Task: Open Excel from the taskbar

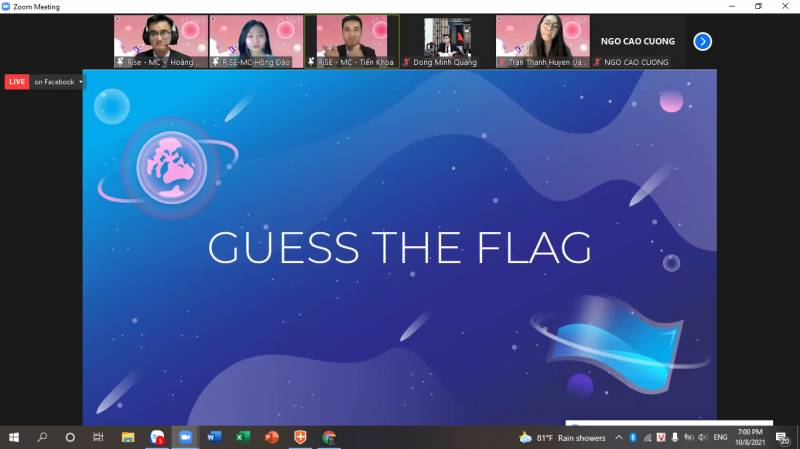Action: (242, 437)
